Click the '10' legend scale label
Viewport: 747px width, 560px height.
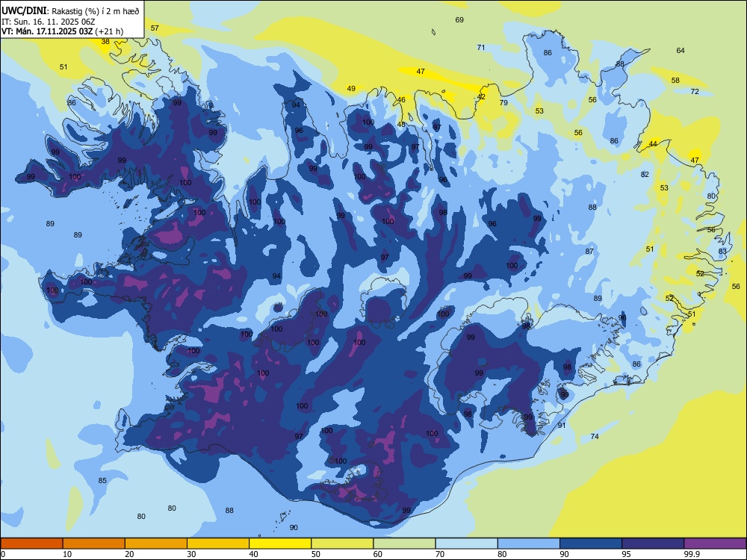(67, 554)
